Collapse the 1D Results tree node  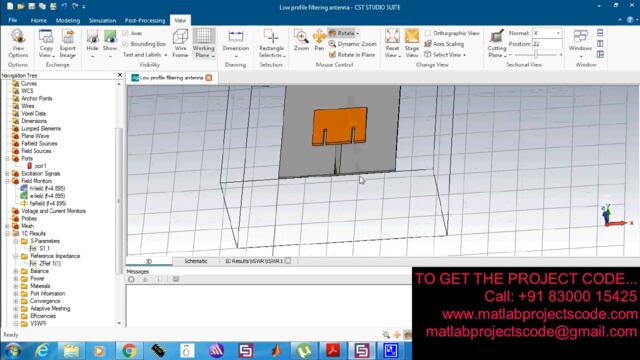tap(7, 233)
